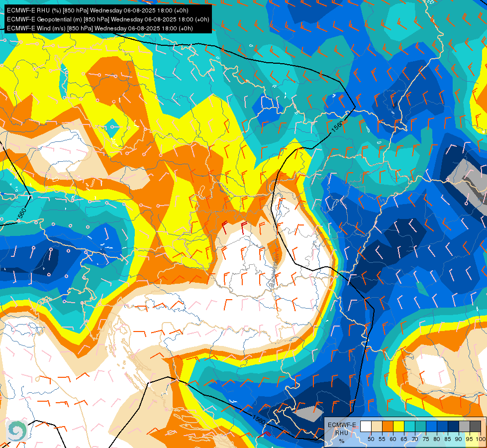
Task: Select the white legend swatch below 50
Action: coord(366,426)
